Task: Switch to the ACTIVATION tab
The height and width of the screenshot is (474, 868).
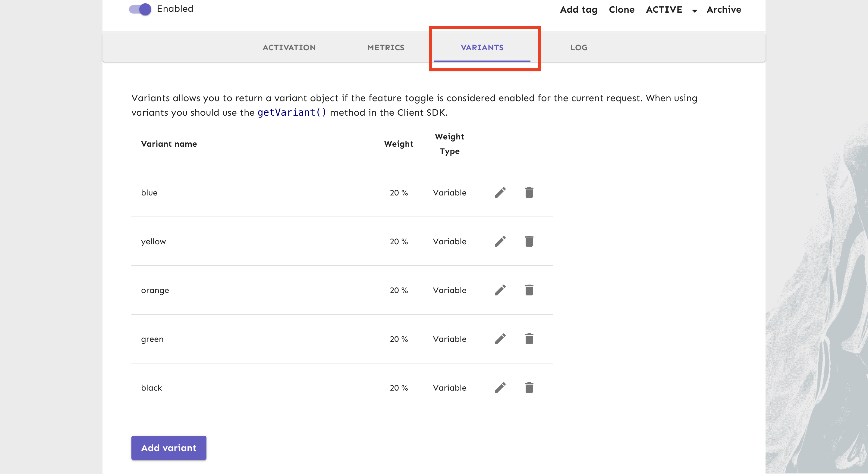Action: point(289,48)
